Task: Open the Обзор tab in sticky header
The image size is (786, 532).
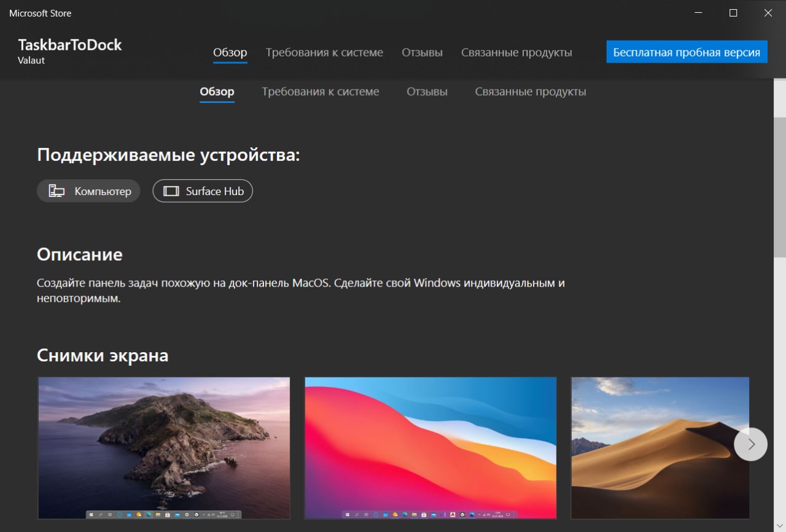Action: pos(230,53)
